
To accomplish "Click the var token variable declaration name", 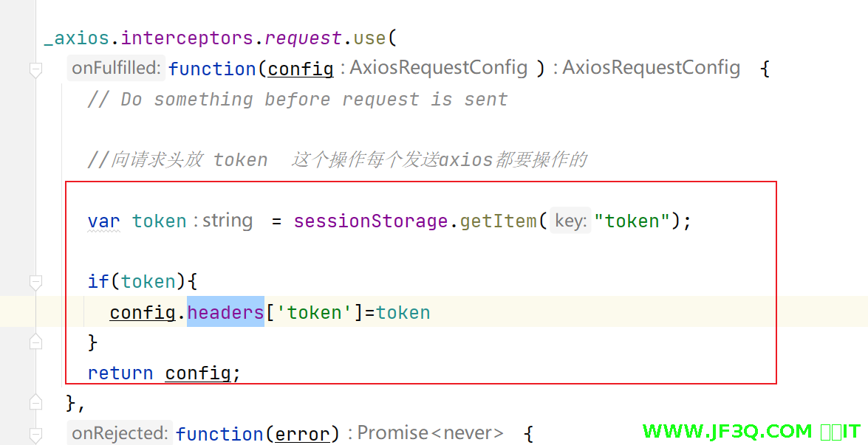I will pyautogui.click(x=159, y=221).
